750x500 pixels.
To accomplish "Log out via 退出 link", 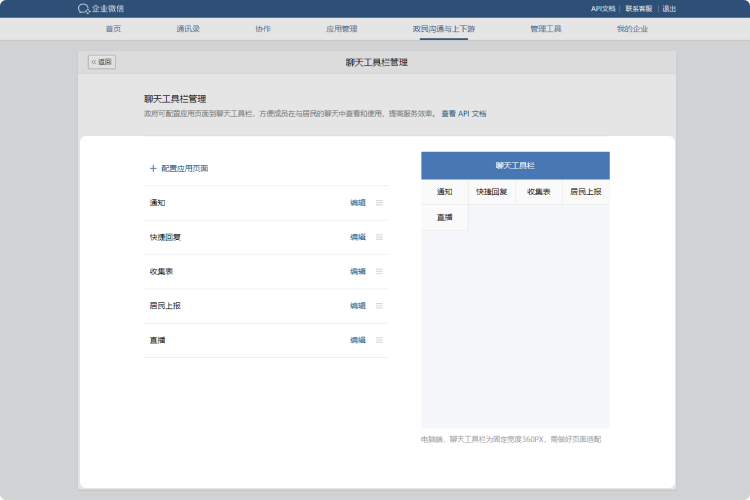I will (669, 9).
